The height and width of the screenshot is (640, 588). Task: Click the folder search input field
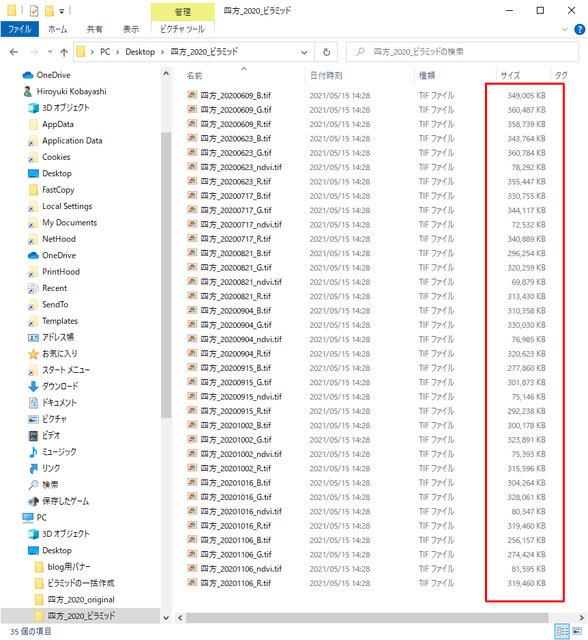click(462, 52)
